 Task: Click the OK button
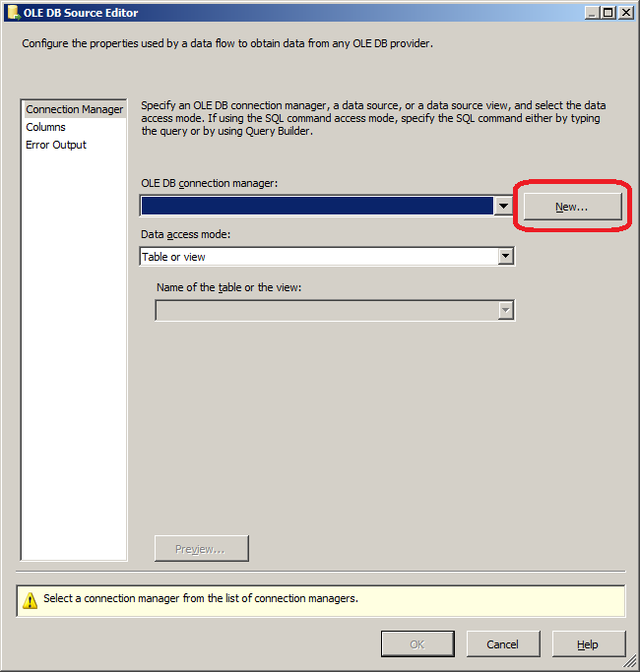(x=417, y=644)
